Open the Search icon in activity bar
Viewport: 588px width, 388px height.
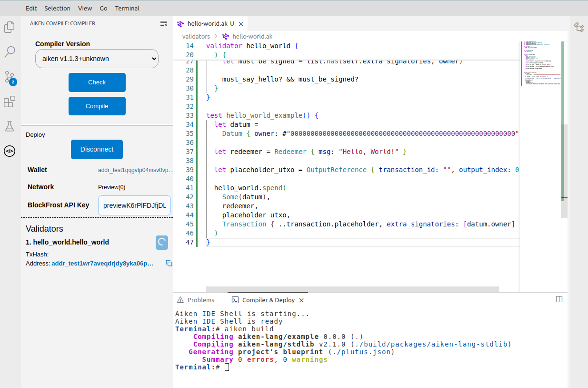pos(10,51)
